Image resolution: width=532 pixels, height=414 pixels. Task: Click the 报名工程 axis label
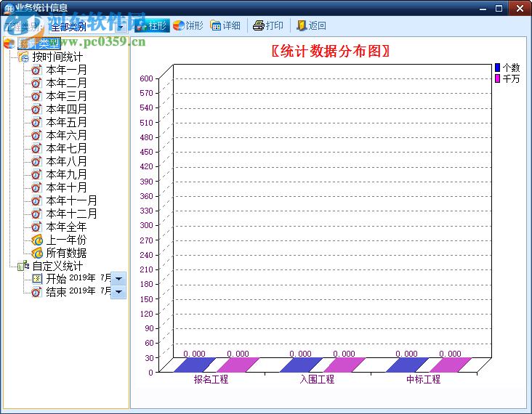pos(211,379)
